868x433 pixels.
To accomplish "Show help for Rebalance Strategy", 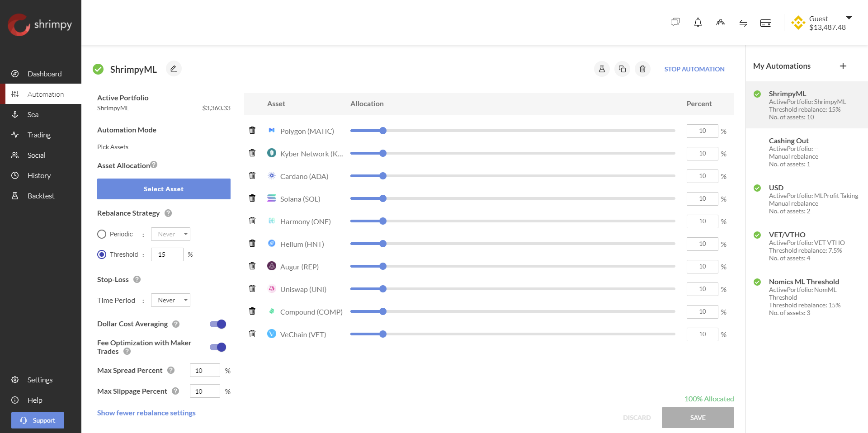I will [168, 213].
